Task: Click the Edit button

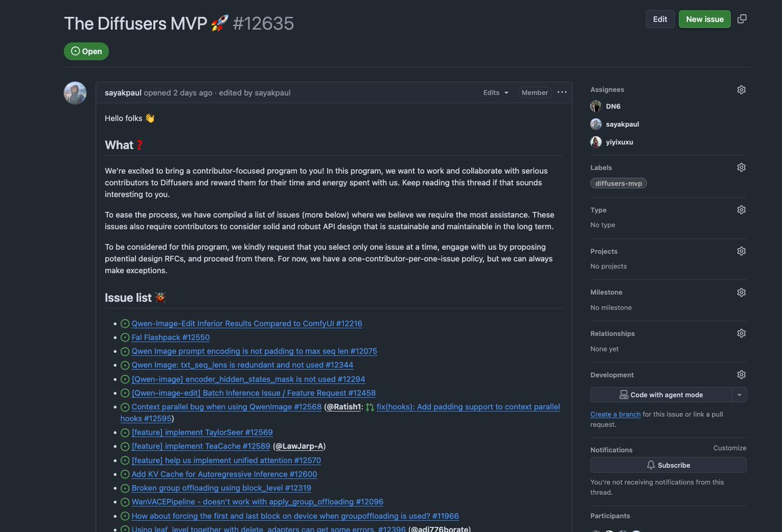Action: tap(660, 19)
